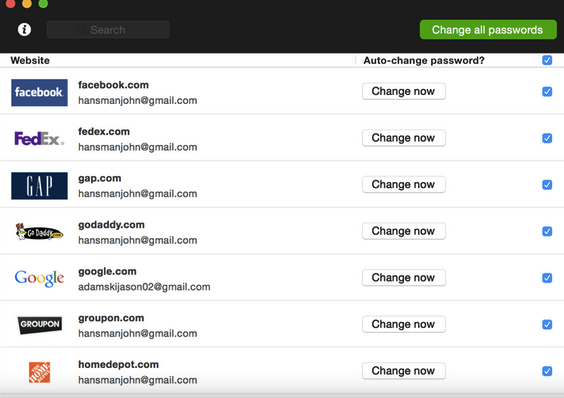Toggle auto-change checkbox for google.com
The image size is (564, 398).
[x=547, y=278]
